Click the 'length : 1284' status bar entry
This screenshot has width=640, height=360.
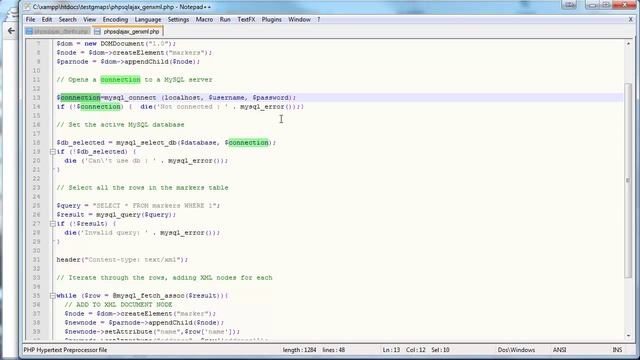click(299, 350)
